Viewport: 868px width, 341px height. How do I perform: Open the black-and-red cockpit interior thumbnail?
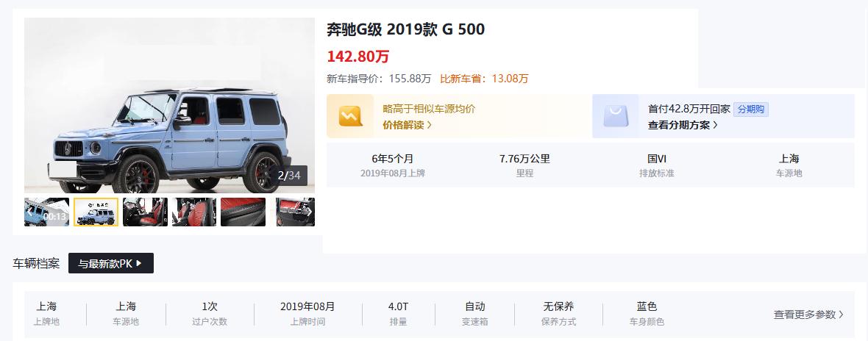pyautogui.click(x=145, y=212)
